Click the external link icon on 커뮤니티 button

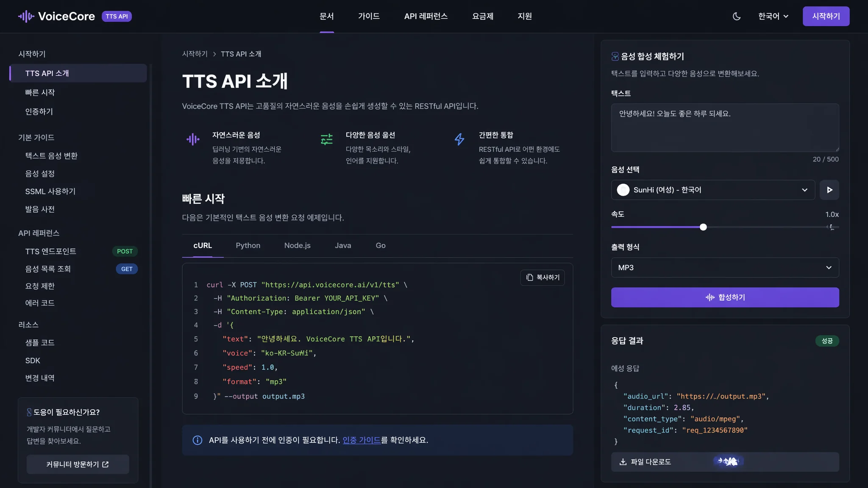pos(106,464)
